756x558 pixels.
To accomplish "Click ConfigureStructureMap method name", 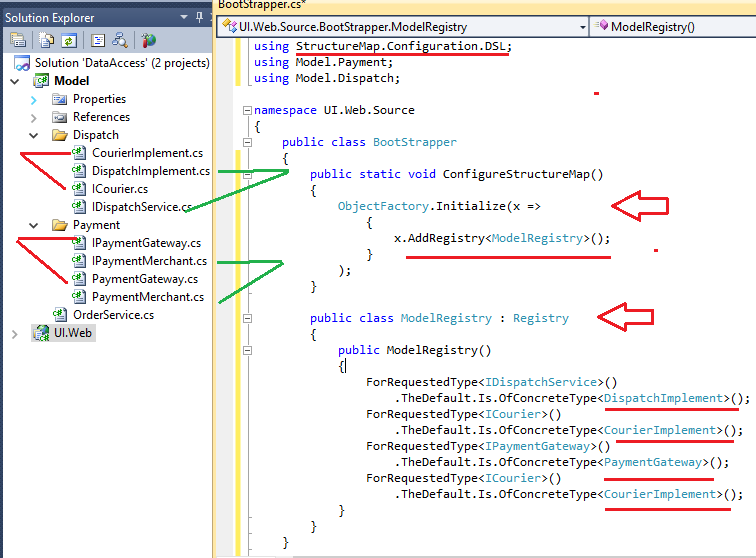I will click(516, 174).
